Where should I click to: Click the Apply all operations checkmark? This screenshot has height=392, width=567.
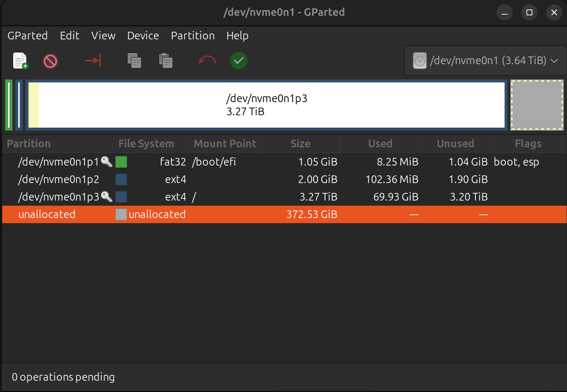(239, 61)
